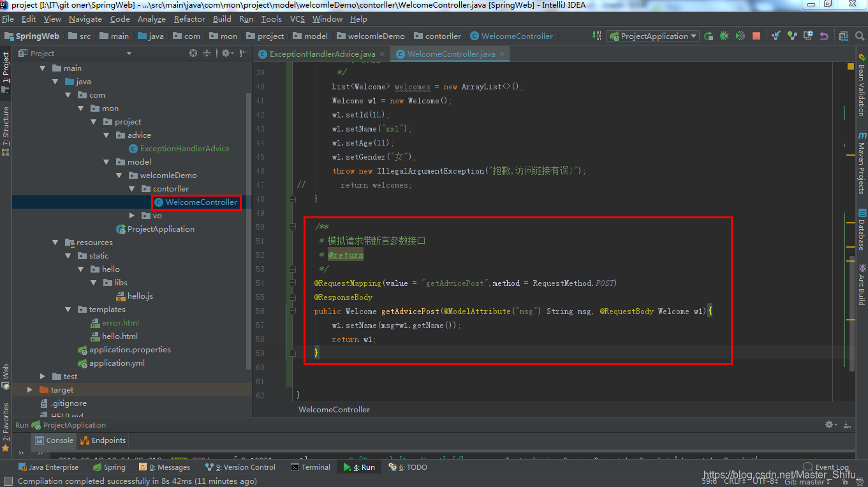Fold the getAdvicePost method at line 56

(x=293, y=311)
